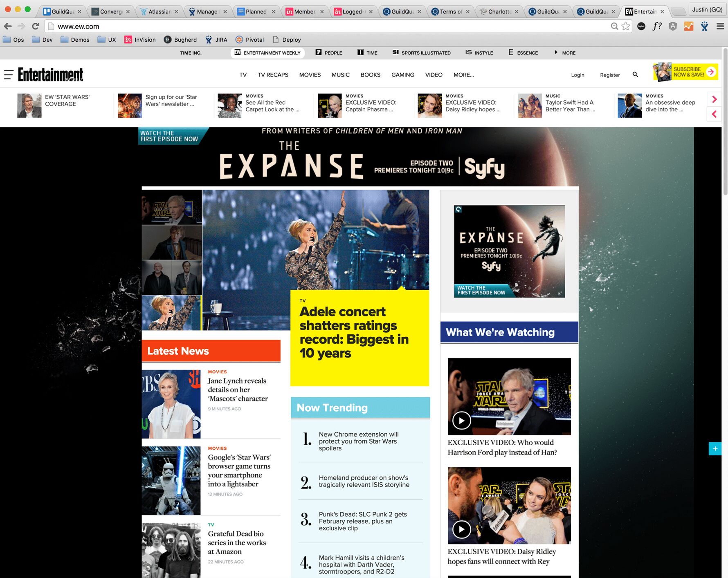Click the blue plus button on right edge

[x=715, y=448]
